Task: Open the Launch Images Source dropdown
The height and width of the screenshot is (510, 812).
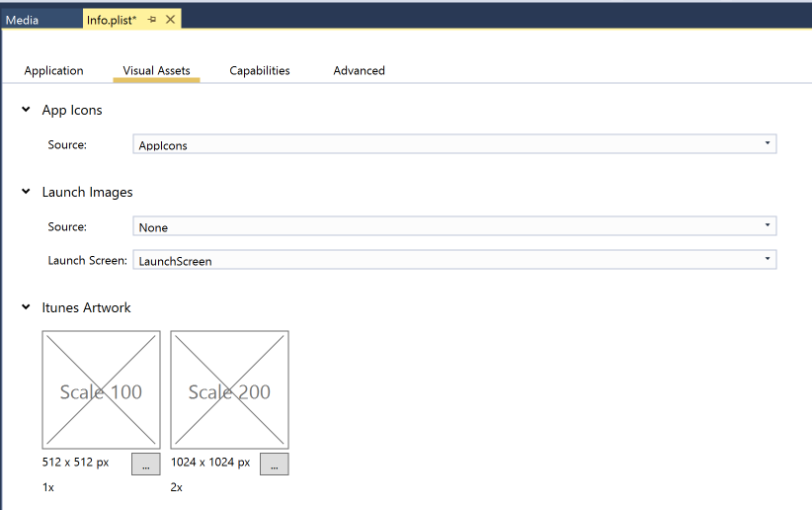Action: click(454, 226)
